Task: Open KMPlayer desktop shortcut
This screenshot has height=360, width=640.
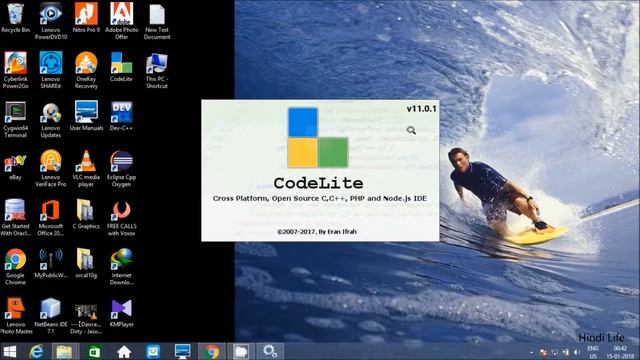Action: [x=121, y=313]
